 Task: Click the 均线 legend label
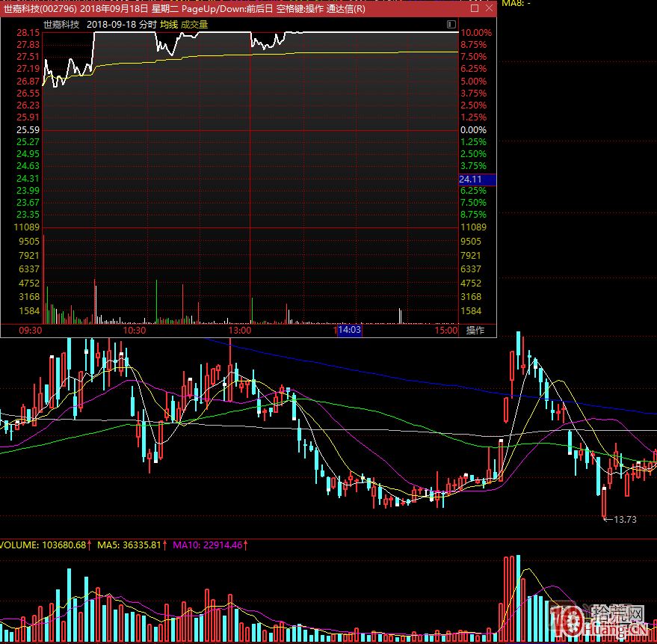[169, 24]
